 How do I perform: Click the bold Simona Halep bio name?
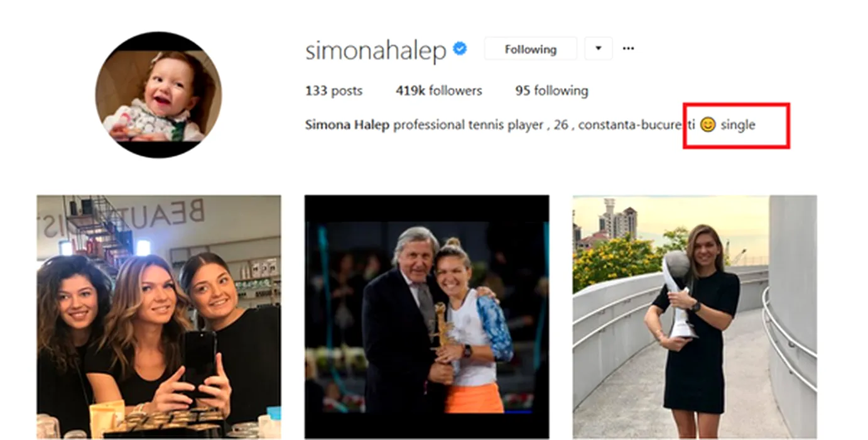tap(347, 124)
